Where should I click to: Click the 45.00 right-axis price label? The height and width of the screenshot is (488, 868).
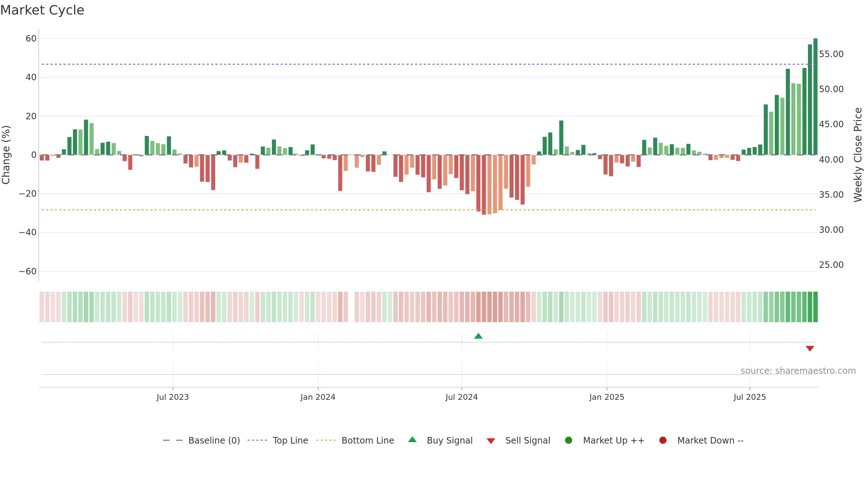(831, 124)
